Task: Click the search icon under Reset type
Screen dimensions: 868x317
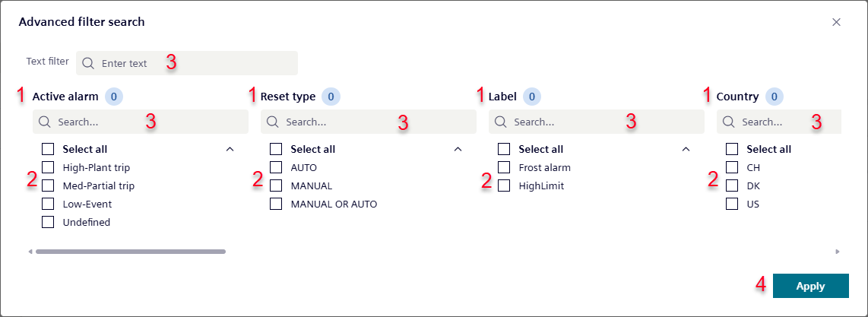Action: click(x=272, y=122)
